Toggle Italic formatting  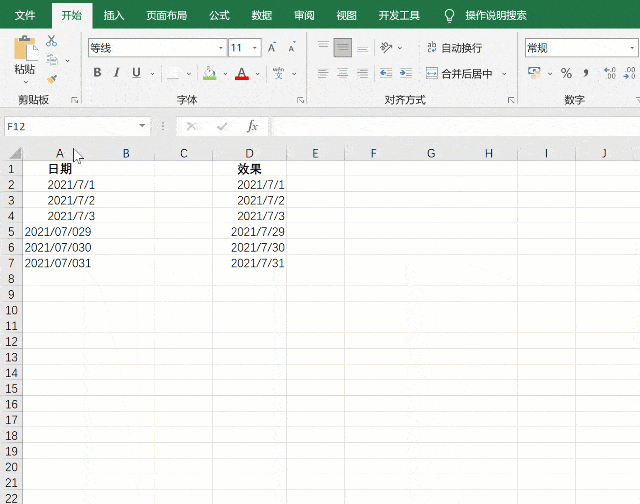pos(117,73)
